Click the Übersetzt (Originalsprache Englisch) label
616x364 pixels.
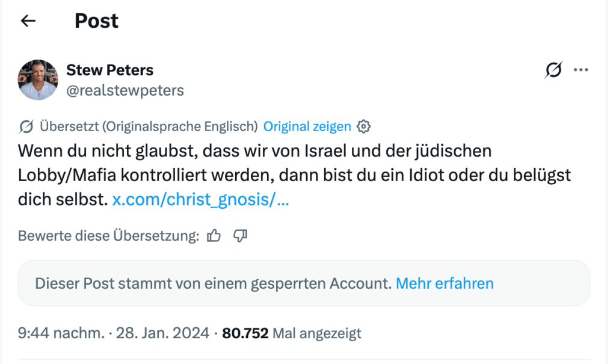(149, 126)
